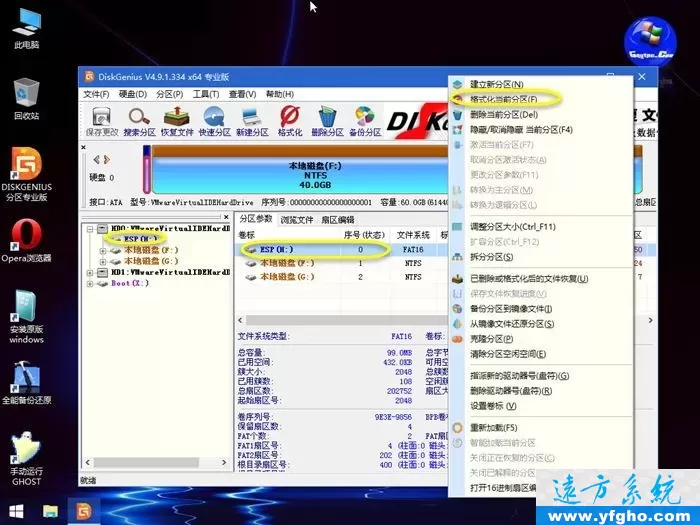Click the Save Changes (保存更改) toolbar icon

102,121
